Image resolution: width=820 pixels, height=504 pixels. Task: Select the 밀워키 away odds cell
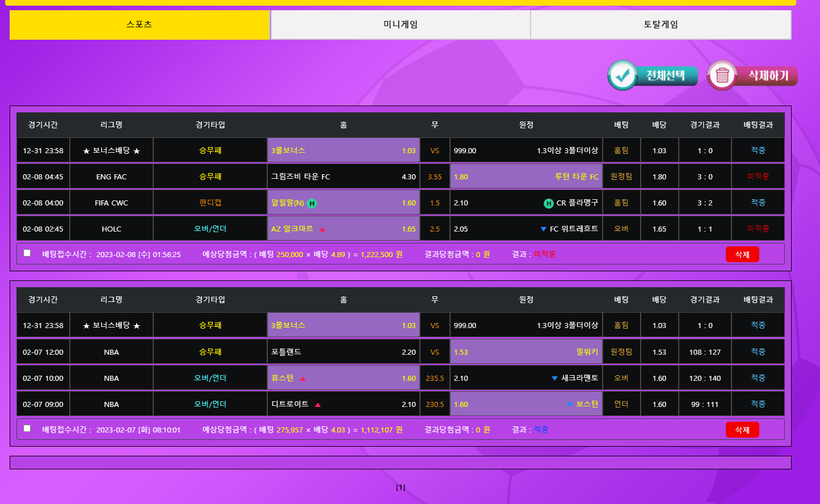[525, 352]
